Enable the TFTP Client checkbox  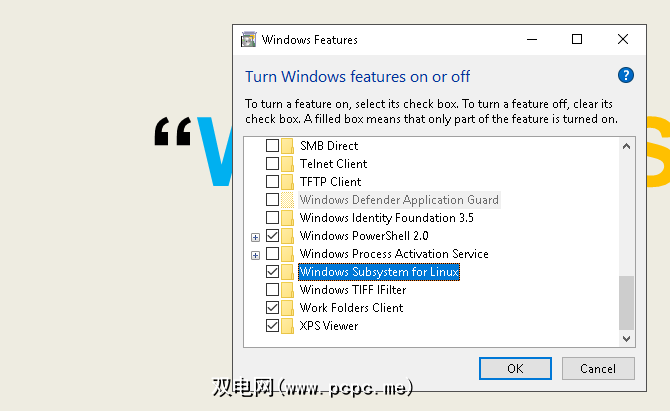pyautogui.click(x=272, y=182)
